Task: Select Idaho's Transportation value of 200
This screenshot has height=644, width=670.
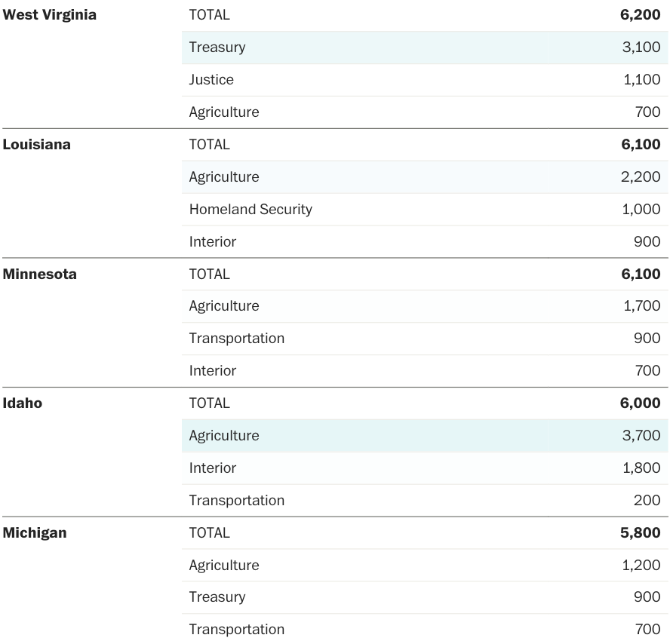Action: tap(647, 501)
